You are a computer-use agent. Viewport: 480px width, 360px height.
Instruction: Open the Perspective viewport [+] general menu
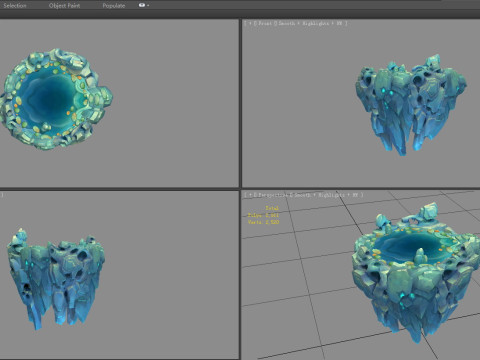point(250,195)
